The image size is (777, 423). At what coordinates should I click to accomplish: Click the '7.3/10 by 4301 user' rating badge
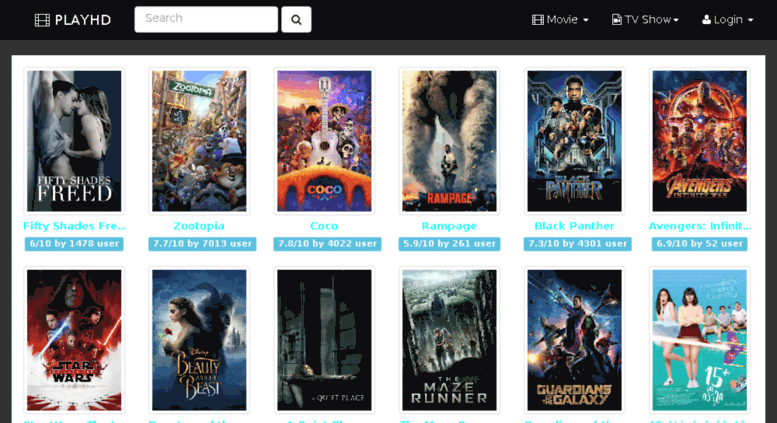[577, 244]
